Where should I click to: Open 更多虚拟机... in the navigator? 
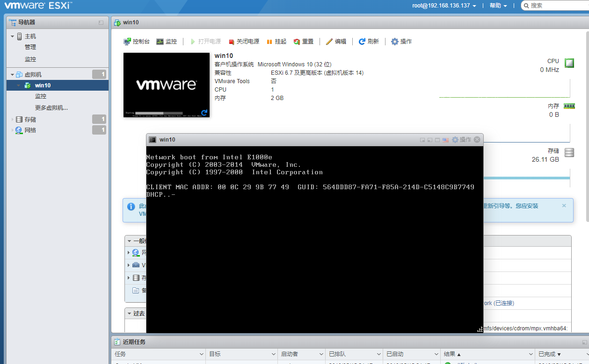tap(51, 108)
